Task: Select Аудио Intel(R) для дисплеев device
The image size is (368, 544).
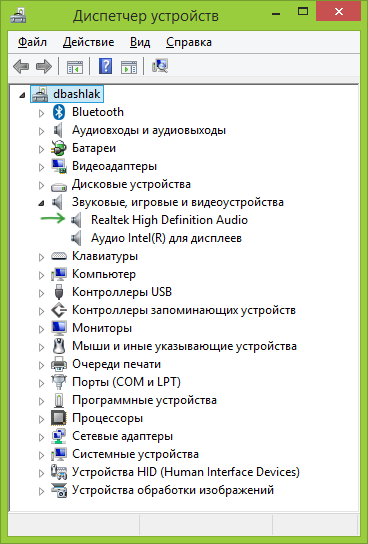Action: pyautogui.click(x=166, y=238)
